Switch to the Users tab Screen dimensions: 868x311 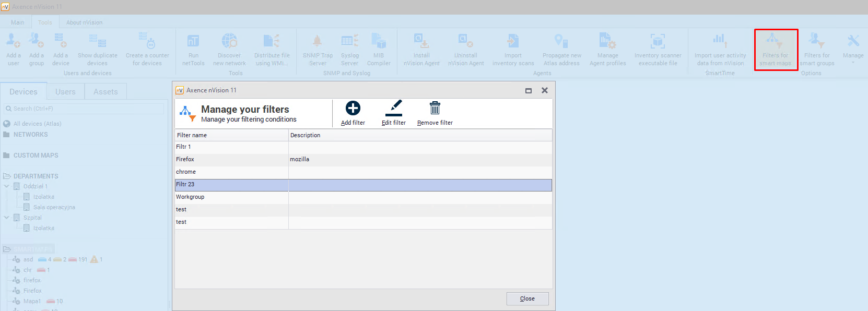click(x=65, y=92)
